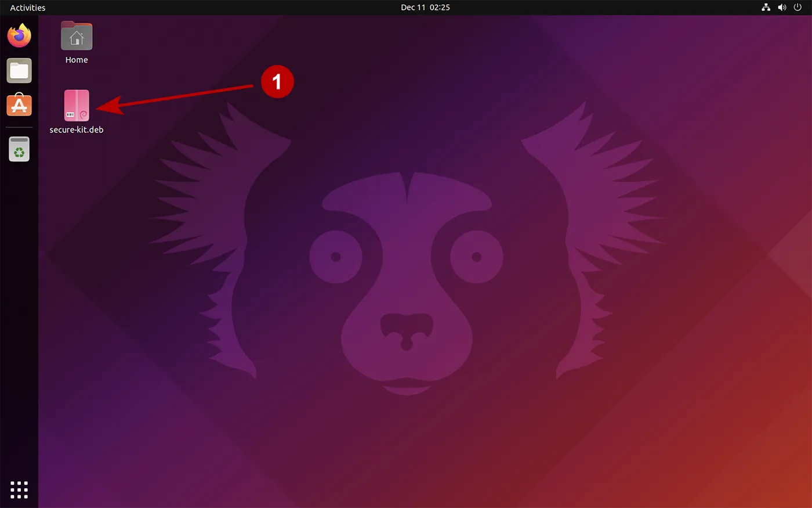Select the secure-kit.deb package icon
Viewport: 812px width, 508px height.
coord(76,105)
